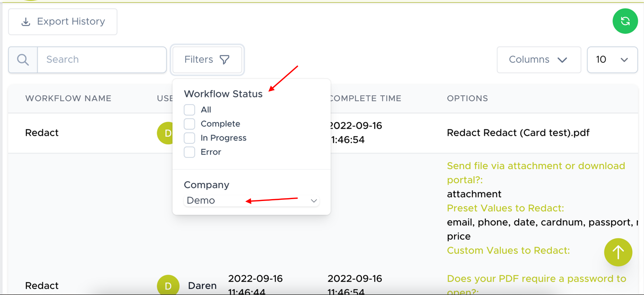Open the Company dropdown showing Demo
This screenshot has height=295, width=644.
(251, 201)
